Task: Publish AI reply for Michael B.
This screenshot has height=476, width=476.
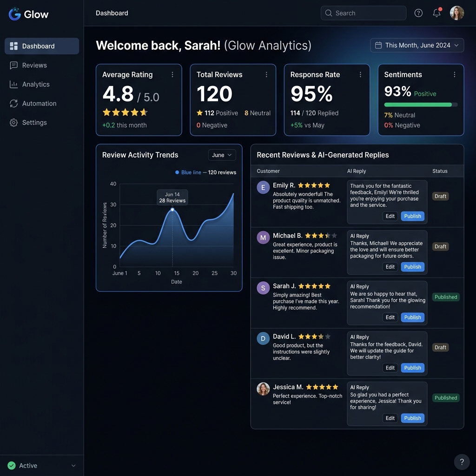Action: (x=413, y=267)
